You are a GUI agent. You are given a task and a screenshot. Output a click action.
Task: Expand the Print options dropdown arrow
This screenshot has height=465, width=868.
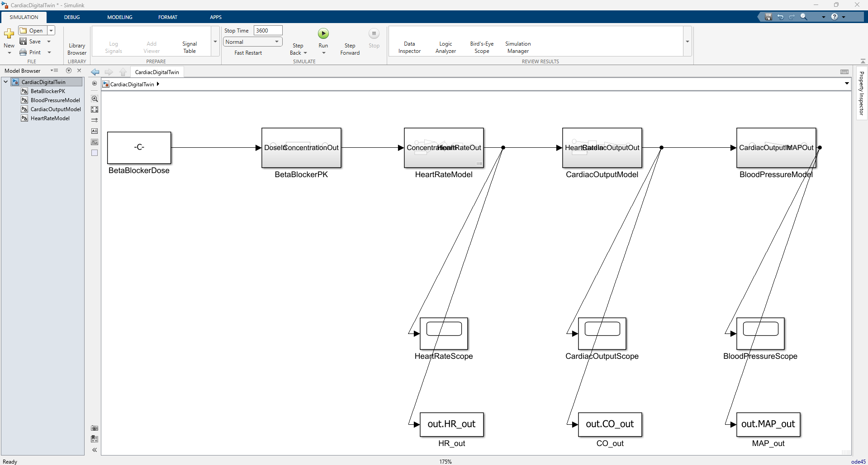49,52
